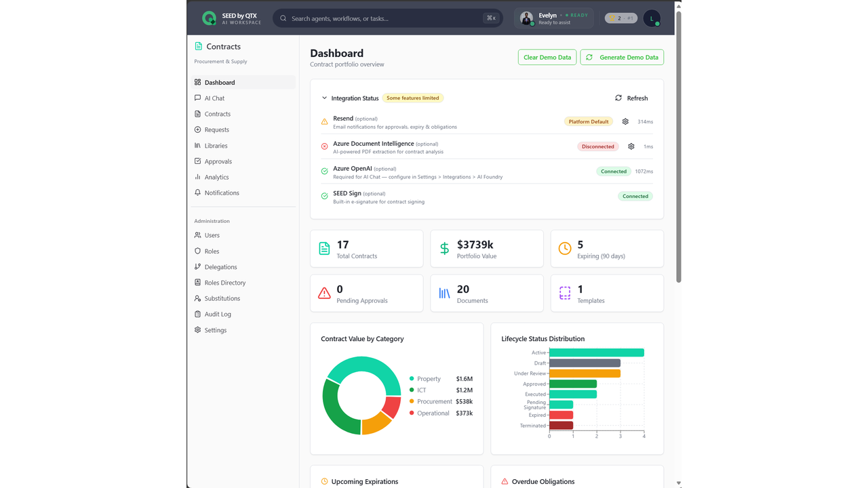Click the Terminated bar in lifecycle chart
The width and height of the screenshot is (868, 488).
pos(561,426)
